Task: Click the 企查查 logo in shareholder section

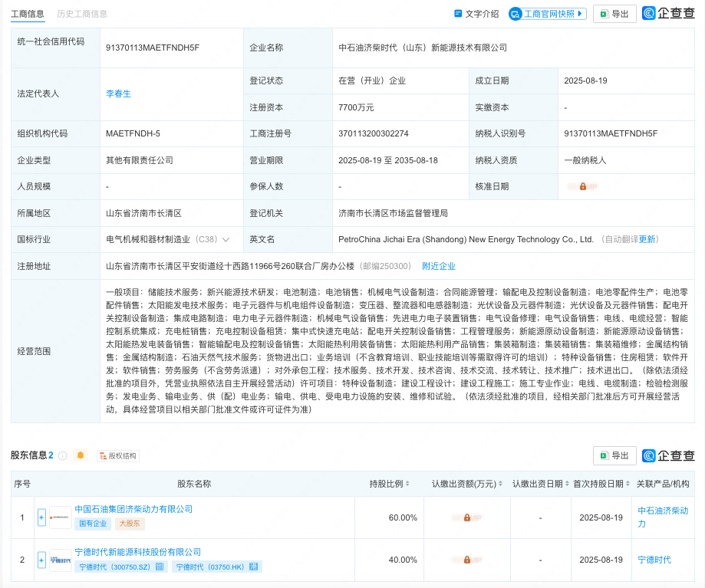Action: tap(668, 455)
